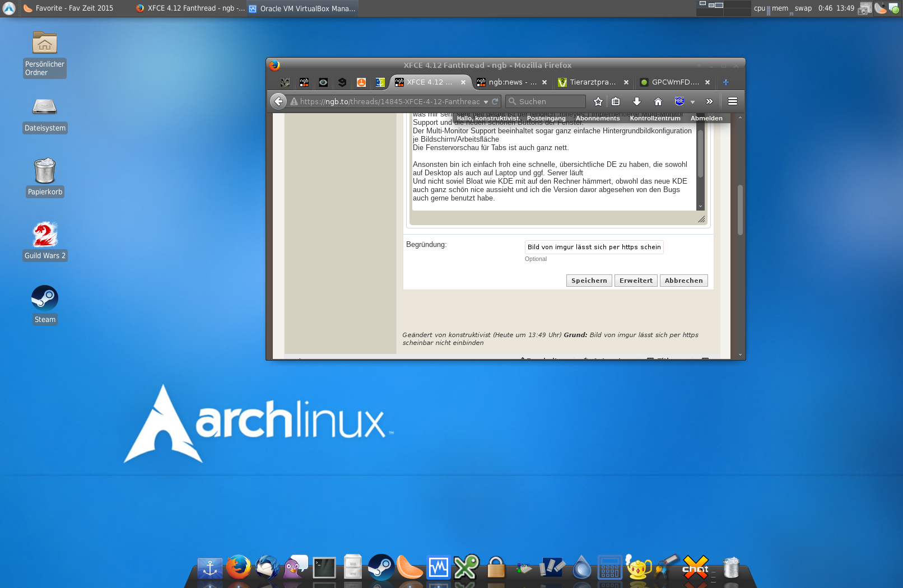Screen dimensions: 903x588
Task: Open the Firefox downloads arrow
Action: coord(637,101)
